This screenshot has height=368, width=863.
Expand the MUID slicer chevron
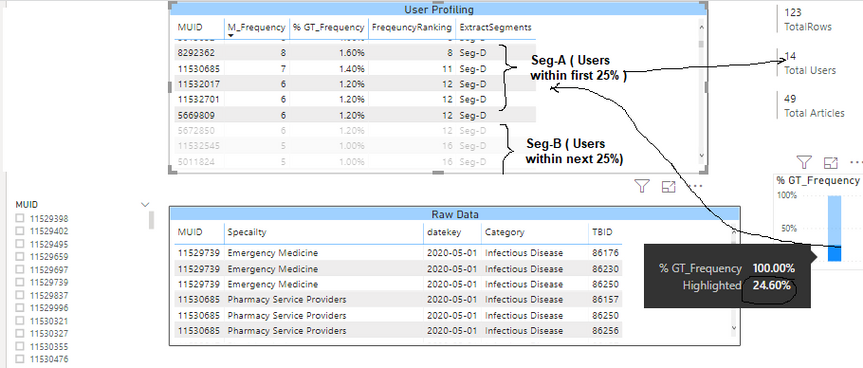(x=145, y=205)
